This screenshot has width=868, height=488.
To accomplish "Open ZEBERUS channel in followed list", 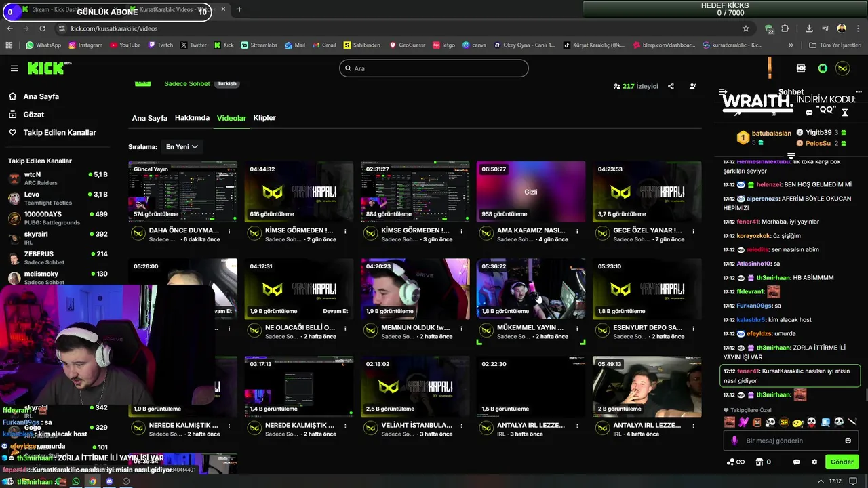I will (58, 258).
